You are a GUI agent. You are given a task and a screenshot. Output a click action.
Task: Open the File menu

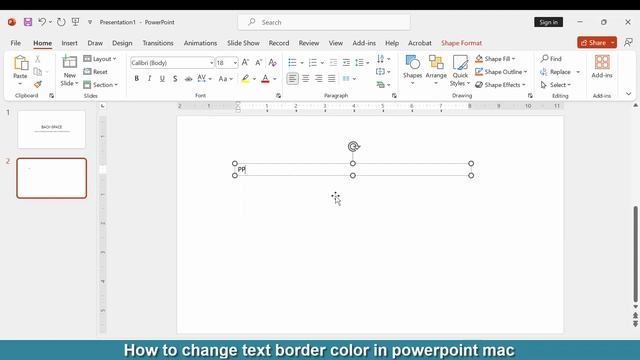pos(16,43)
